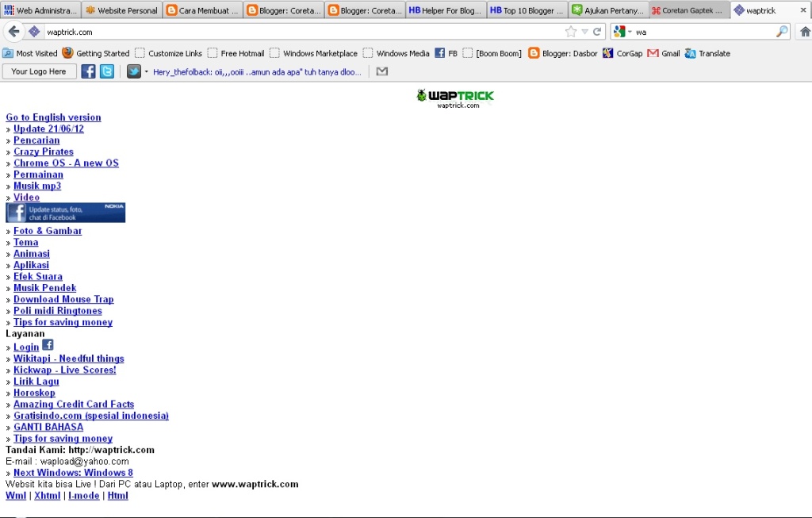Open Chrome OS - A new OS link

click(67, 163)
